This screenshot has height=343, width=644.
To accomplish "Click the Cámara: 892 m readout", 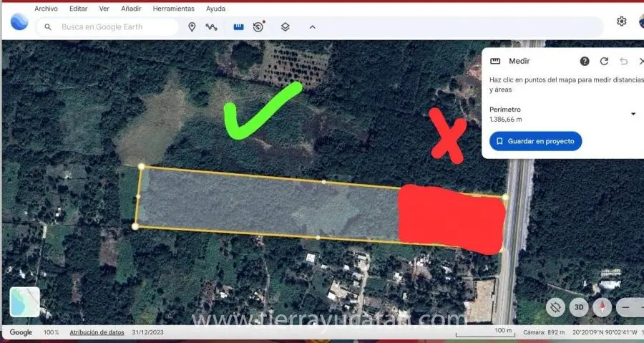I will coord(544,332).
